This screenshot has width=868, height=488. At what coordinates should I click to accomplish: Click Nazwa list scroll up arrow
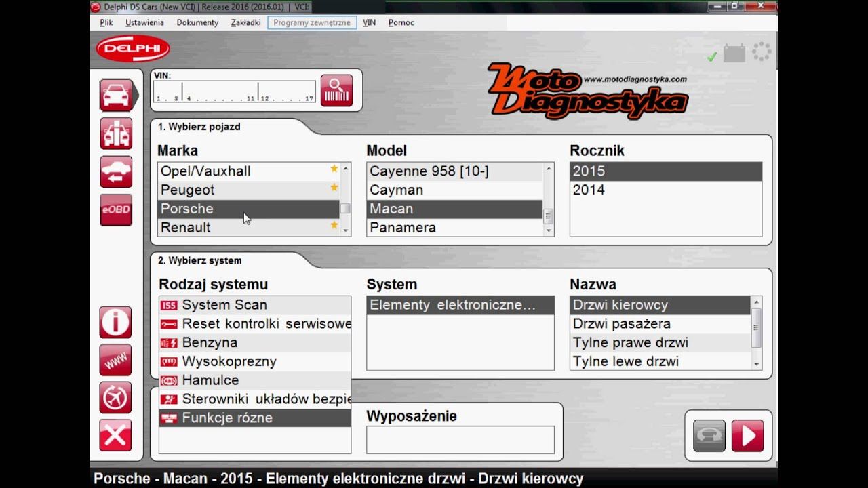click(757, 302)
